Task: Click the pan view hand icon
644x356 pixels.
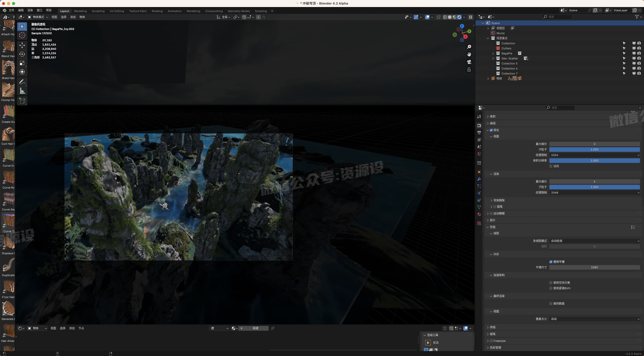Action: click(469, 54)
